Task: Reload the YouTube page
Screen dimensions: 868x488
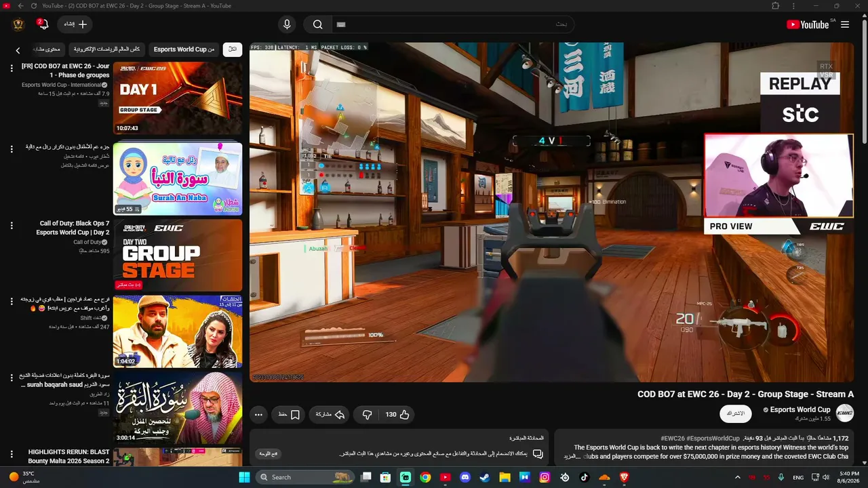Action: 34,6
